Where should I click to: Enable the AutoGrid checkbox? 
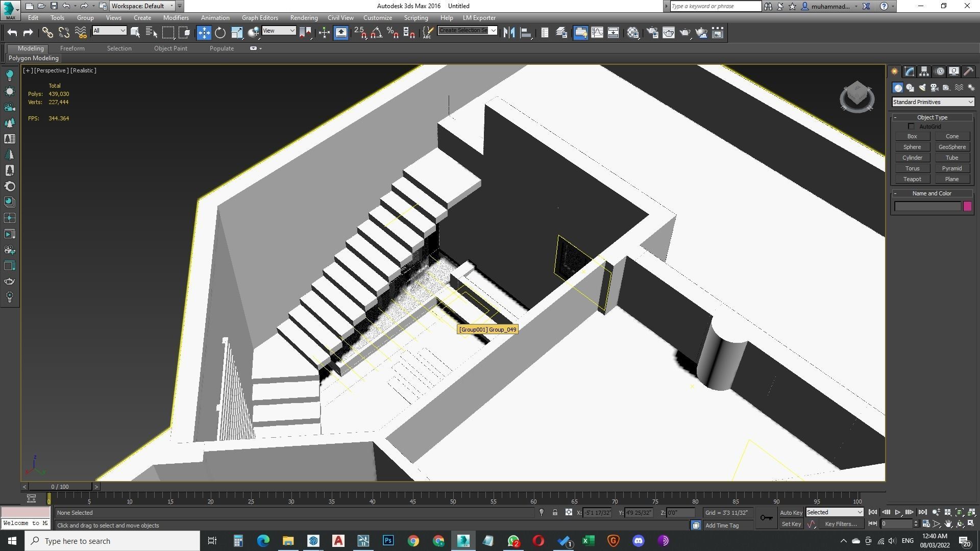pos(911,127)
